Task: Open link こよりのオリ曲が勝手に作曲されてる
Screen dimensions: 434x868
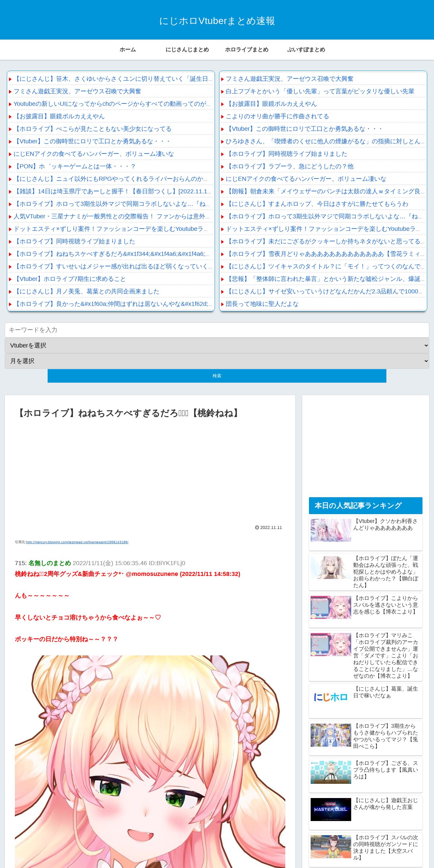Action: [277, 116]
